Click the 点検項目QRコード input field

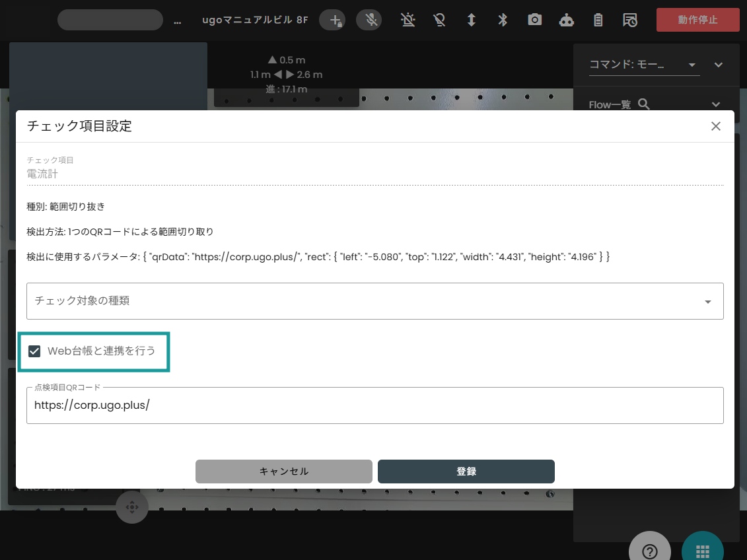375,405
